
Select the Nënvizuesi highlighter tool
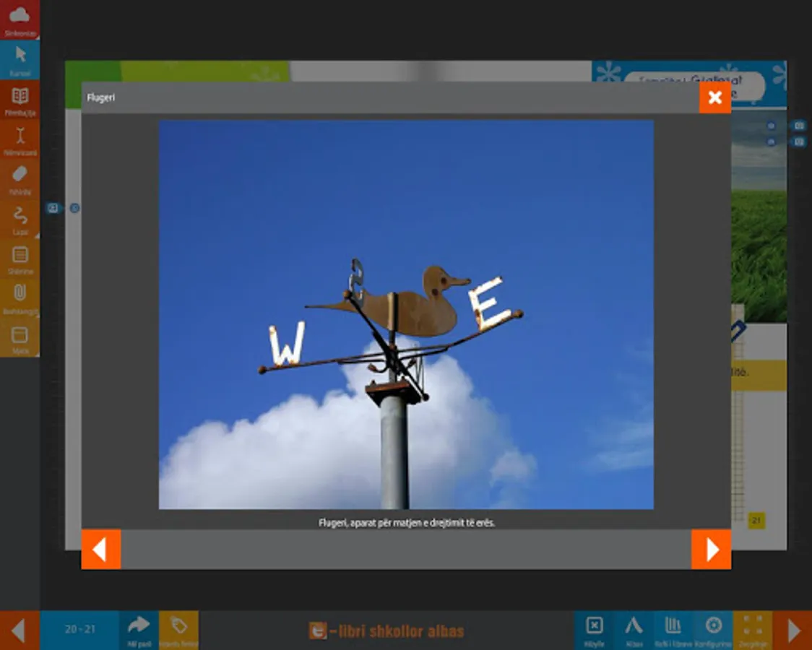click(x=20, y=139)
